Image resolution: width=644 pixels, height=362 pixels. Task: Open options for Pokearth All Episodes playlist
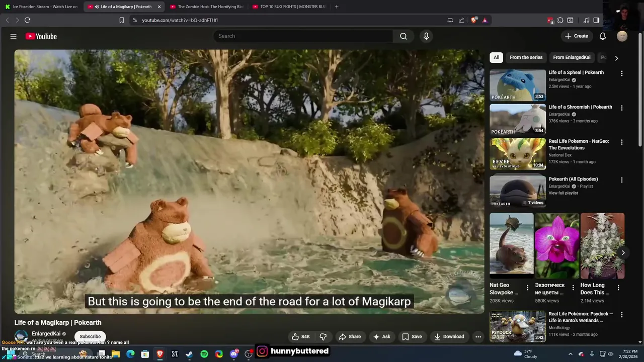[x=621, y=180]
